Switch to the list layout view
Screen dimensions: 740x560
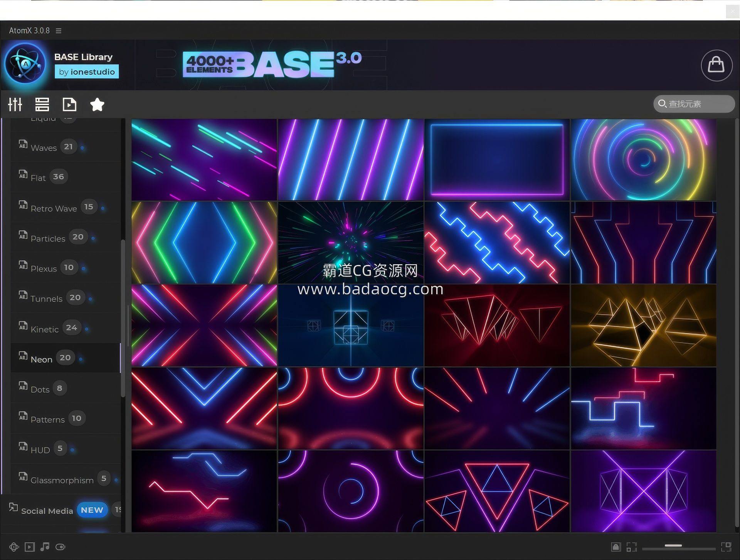[42, 104]
